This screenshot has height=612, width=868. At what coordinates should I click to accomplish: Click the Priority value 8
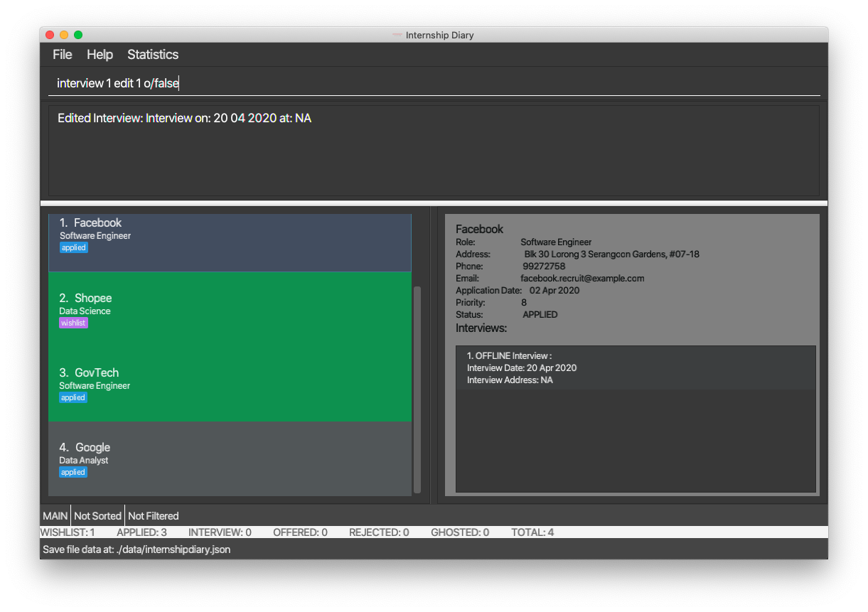[524, 303]
